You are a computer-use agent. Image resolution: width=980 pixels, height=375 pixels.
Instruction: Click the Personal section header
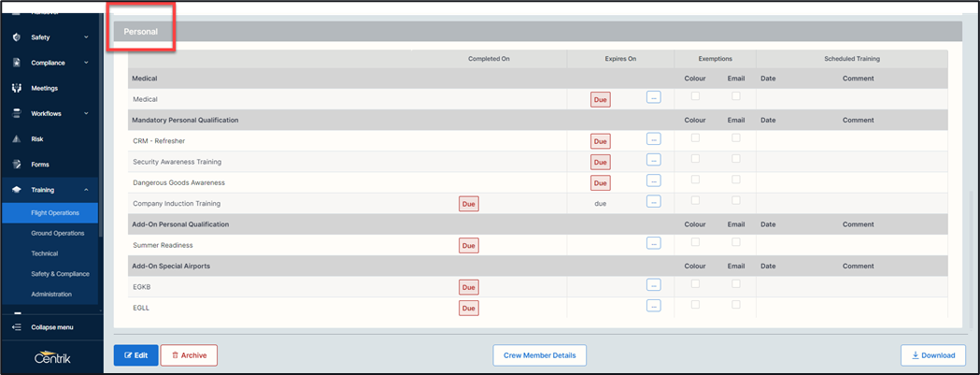click(537, 31)
